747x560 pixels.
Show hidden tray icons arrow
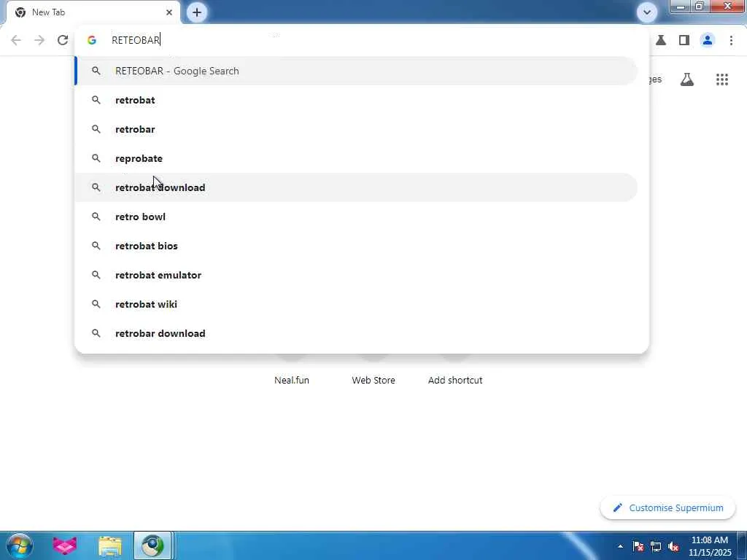(x=620, y=546)
